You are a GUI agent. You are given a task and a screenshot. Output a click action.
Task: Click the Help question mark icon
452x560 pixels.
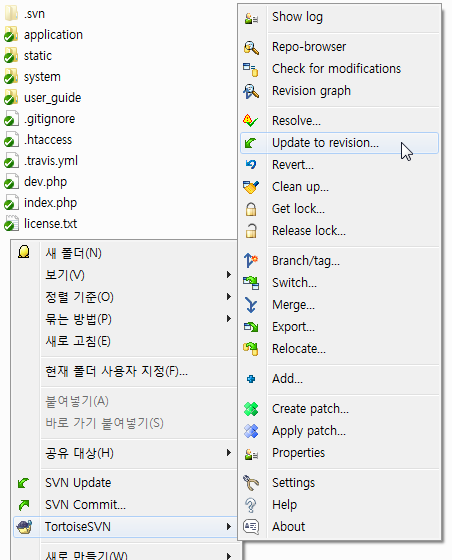click(x=251, y=505)
